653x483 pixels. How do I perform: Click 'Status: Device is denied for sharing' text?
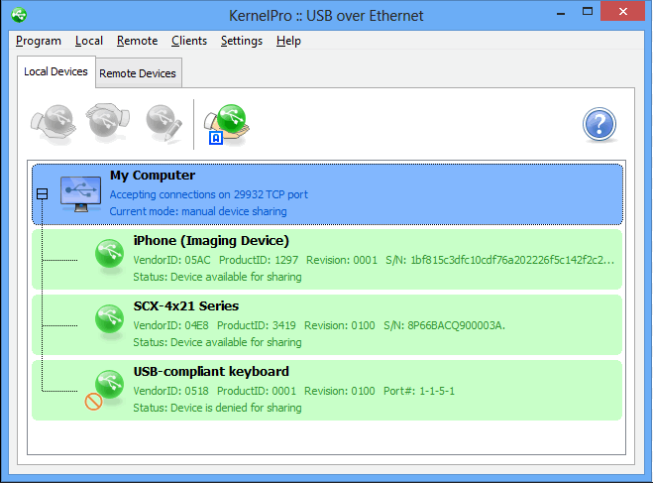[217, 408]
